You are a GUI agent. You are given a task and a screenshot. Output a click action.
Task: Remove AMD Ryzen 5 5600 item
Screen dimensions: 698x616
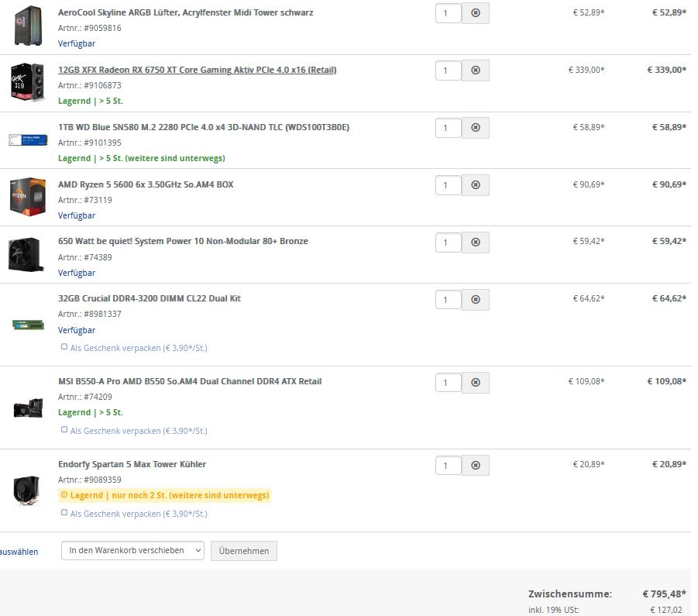[476, 185]
